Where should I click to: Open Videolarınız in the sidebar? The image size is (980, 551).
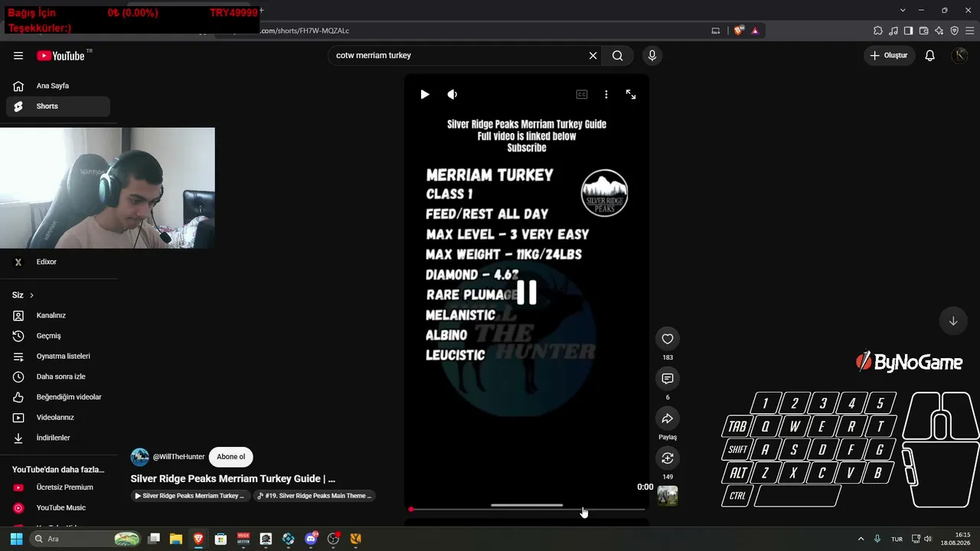[58, 418]
